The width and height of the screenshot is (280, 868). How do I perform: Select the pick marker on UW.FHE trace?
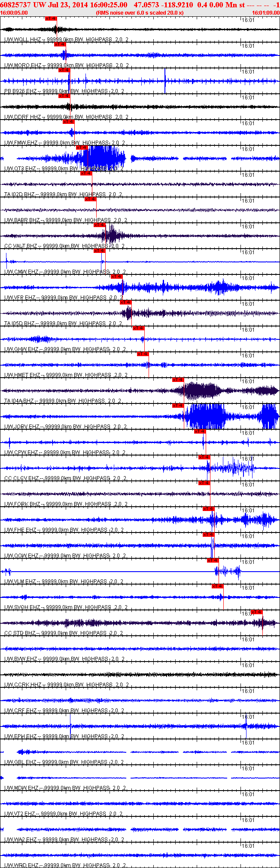(208, 509)
